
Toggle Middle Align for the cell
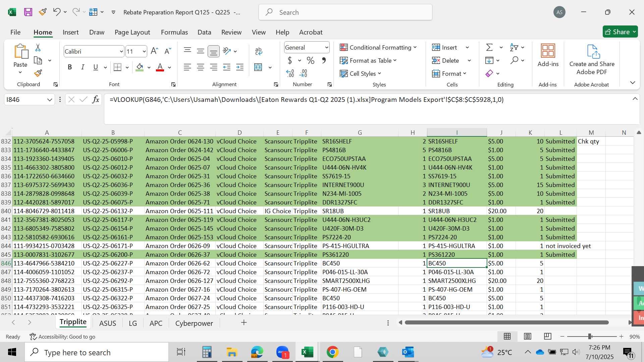pyautogui.click(x=201, y=51)
